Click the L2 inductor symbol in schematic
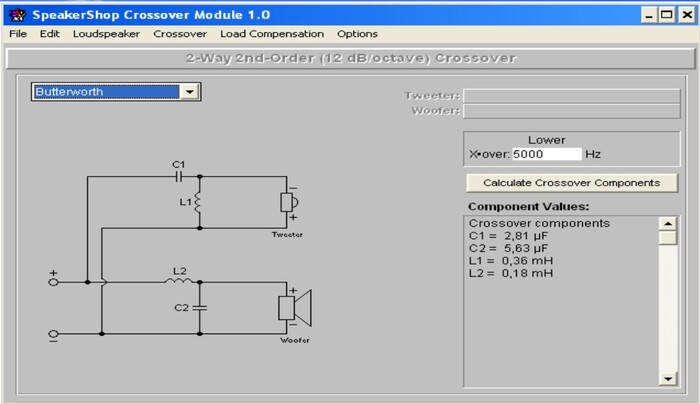 [x=179, y=281]
